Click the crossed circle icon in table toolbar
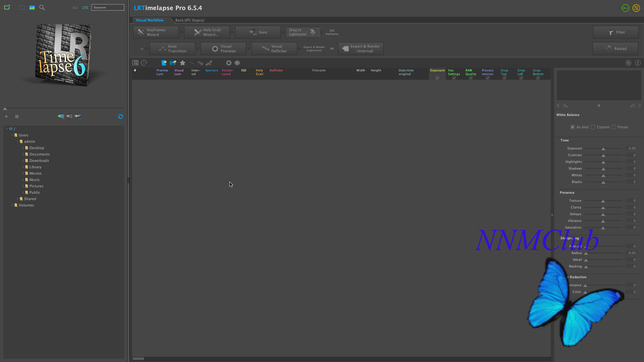The image size is (644, 362). coord(237,63)
